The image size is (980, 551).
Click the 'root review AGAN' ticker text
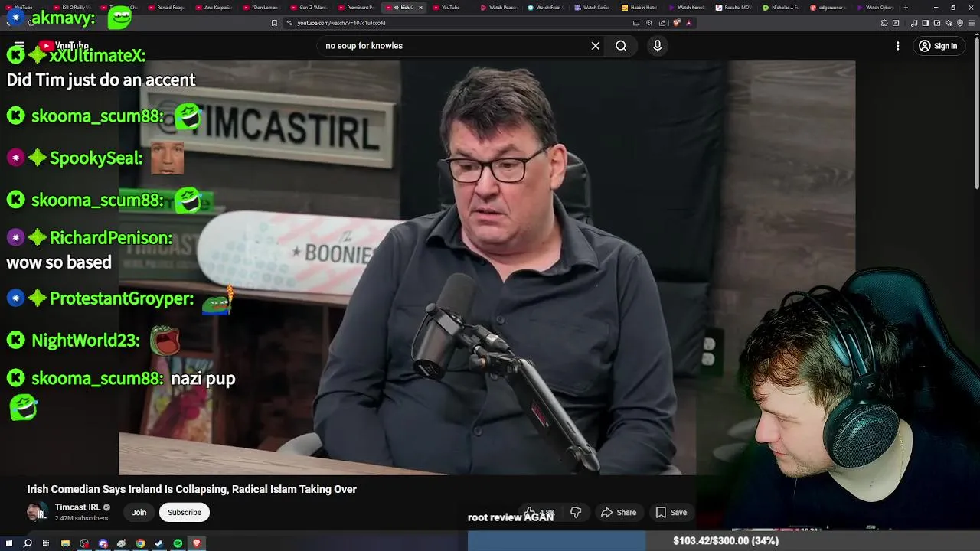point(511,517)
